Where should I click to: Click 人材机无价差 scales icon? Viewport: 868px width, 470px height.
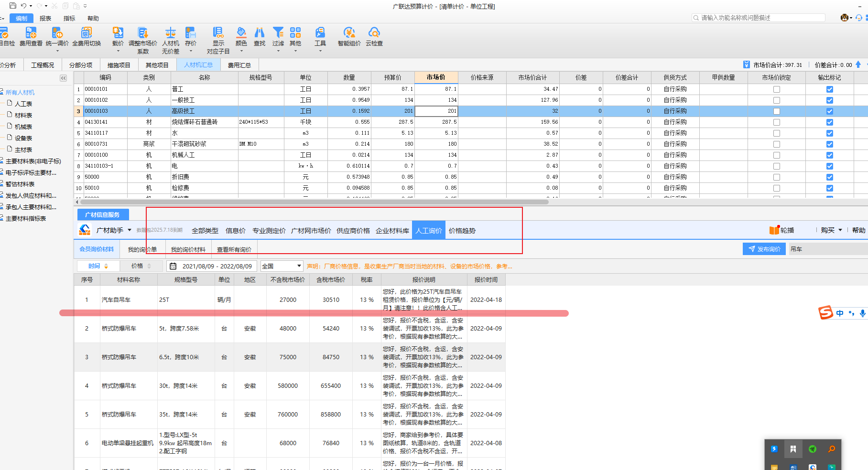coord(170,33)
